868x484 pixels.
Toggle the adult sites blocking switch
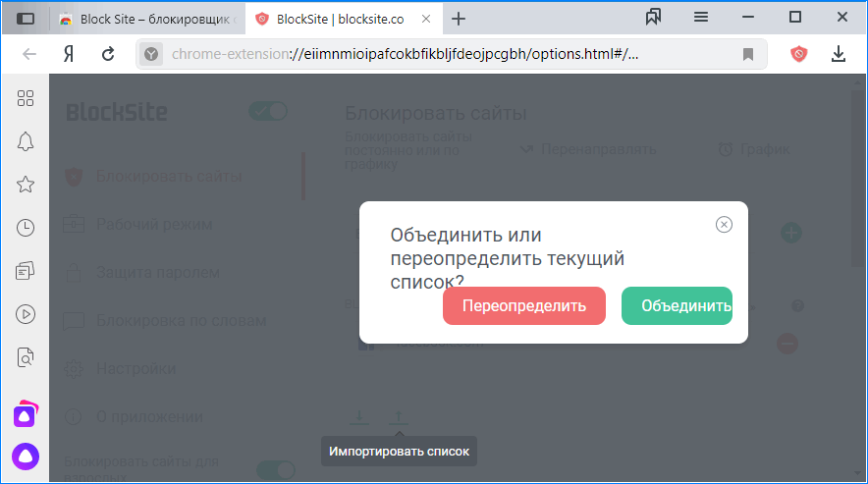(x=275, y=470)
